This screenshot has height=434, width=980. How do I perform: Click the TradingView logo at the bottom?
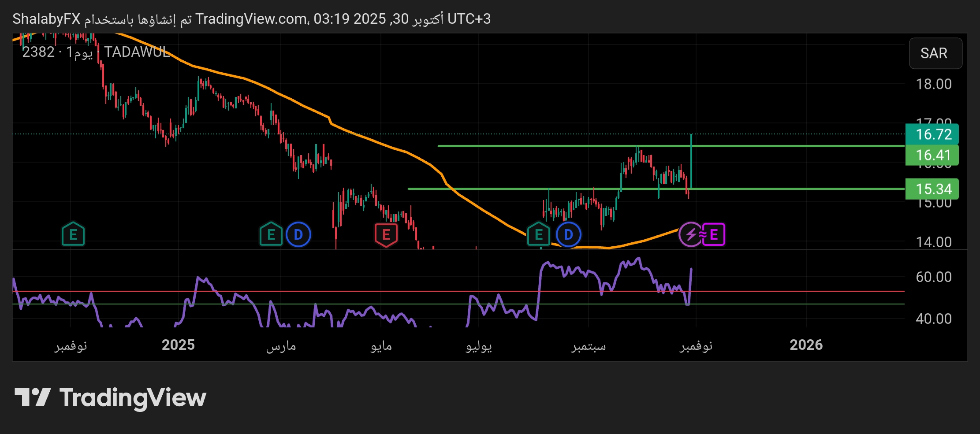click(x=110, y=397)
